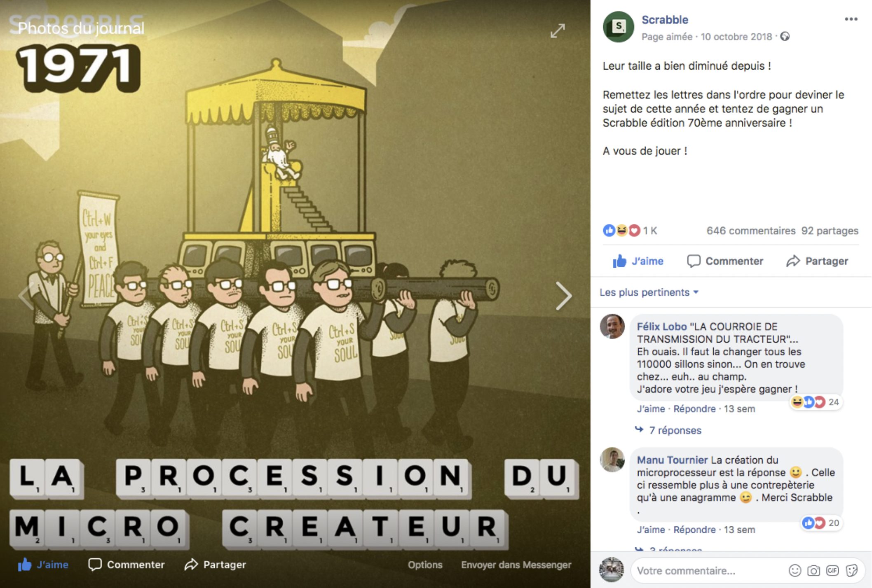872x588 pixels.
Task: Open the three-dots post options menu
Action: pyautogui.click(x=851, y=19)
